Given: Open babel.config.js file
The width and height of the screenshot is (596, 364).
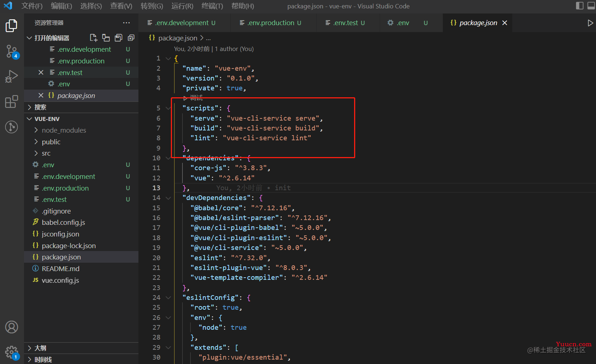Looking at the screenshot, I should point(81,222).
